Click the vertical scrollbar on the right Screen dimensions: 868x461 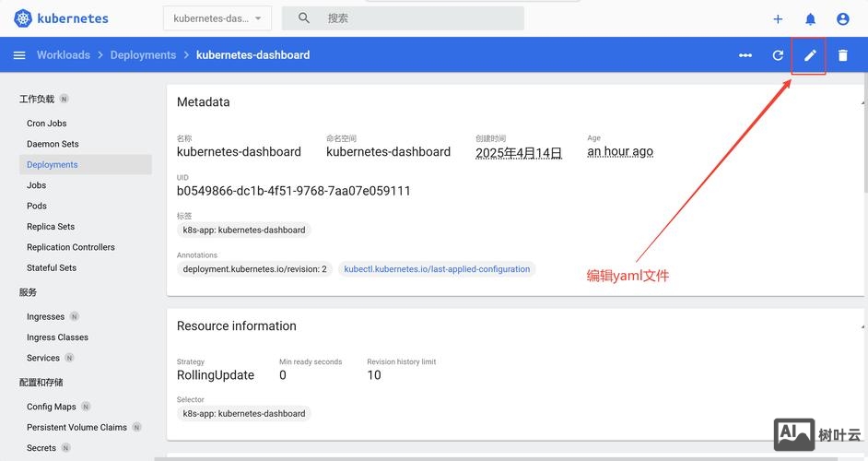point(865,133)
